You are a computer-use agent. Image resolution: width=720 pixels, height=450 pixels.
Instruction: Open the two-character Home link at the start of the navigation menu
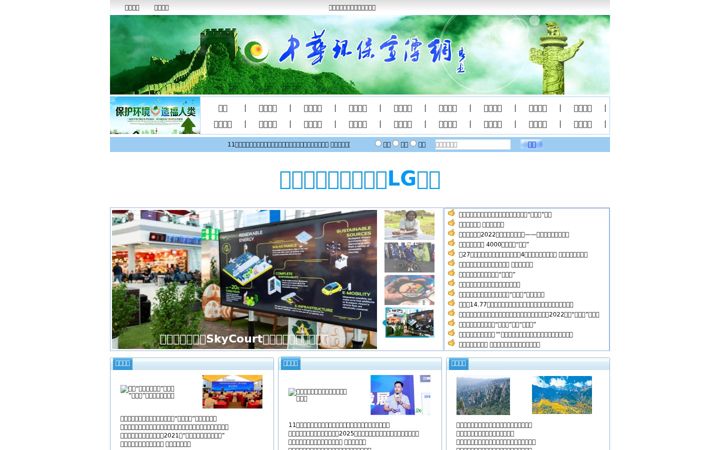click(x=223, y=108)
